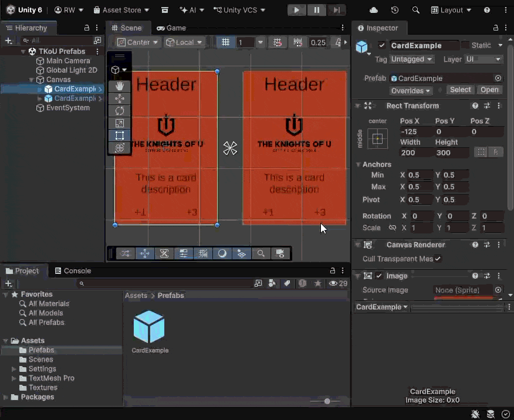Collapse the Canvas tree item
Viewport: 514px width, 420px height.
click(x=31, y=80)
